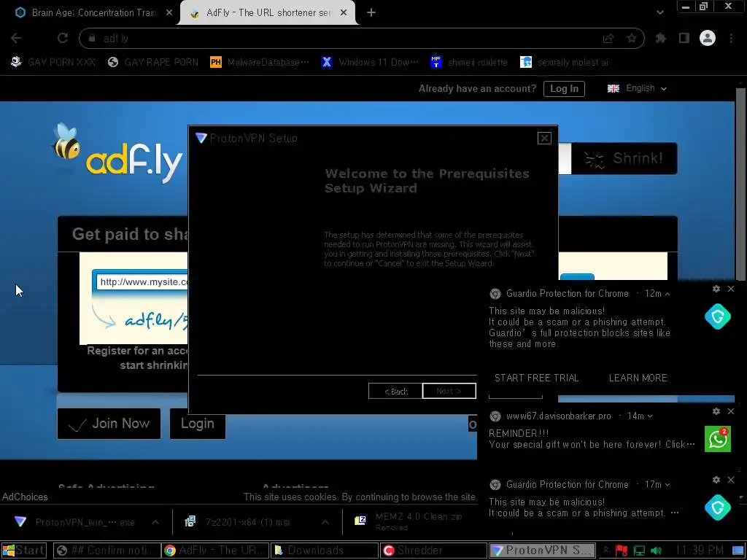Open MalwareDatabase bookmark
Image resolution: width=747 pixels, height=560 pixels.
click(x=260, y=63)
